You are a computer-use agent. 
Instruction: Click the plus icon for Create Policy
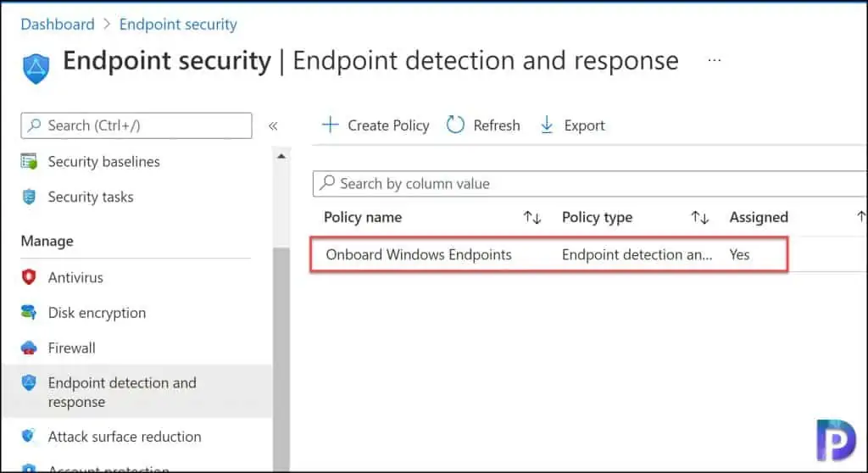331,125
